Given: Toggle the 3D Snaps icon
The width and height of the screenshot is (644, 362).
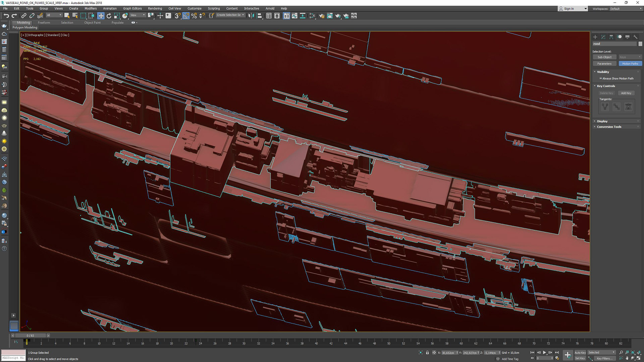Looking at the screenshot, I should tap(178, 15).
